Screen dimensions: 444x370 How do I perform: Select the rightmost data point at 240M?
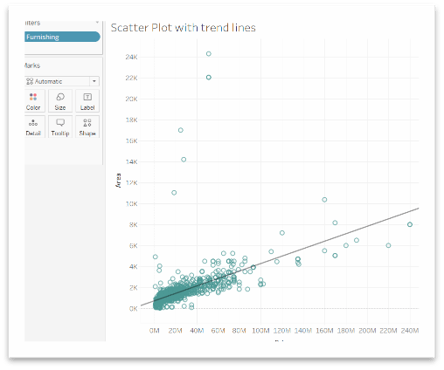click(x=410, y=225)
